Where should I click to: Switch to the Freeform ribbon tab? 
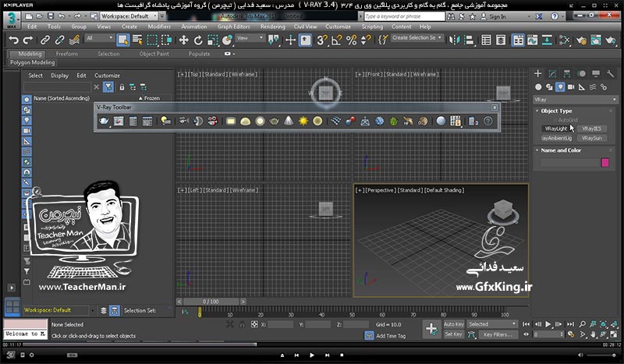tap(67, 54)
